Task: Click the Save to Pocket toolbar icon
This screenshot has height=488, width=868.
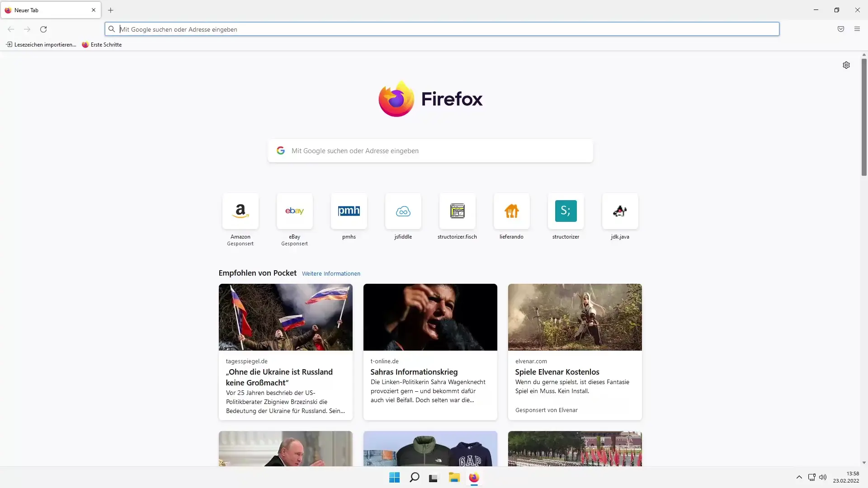Action: tap(840, 29)
